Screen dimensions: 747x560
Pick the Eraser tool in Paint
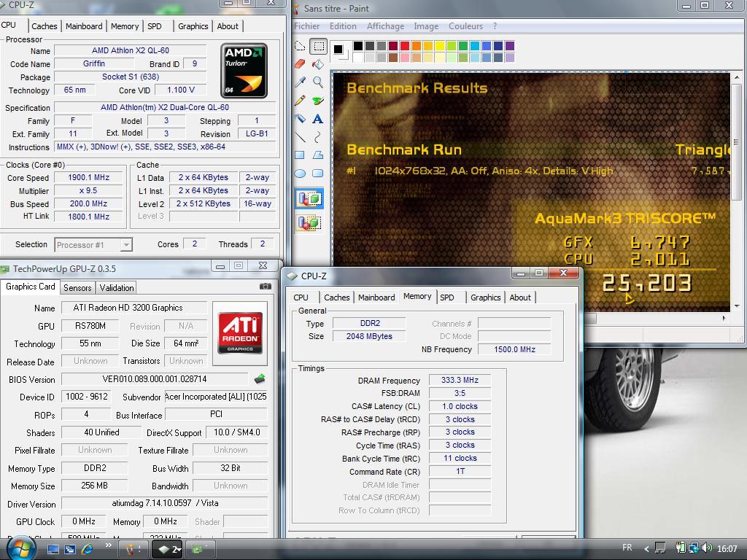300,64
